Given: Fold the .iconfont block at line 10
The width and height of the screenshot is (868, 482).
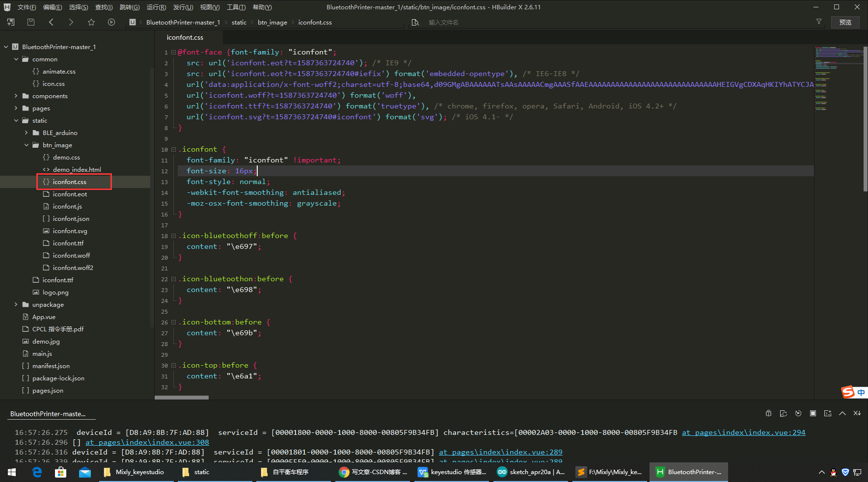Looking at the screenshot, I should 173,149.
